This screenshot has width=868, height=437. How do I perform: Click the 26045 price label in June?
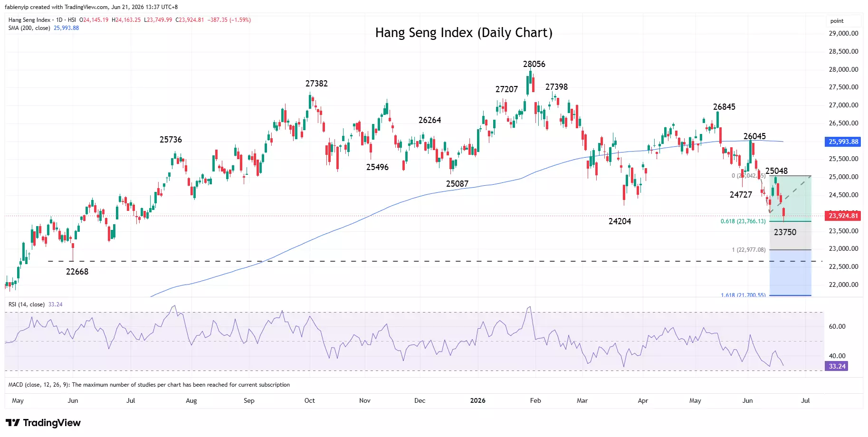[x=754, y=136]
